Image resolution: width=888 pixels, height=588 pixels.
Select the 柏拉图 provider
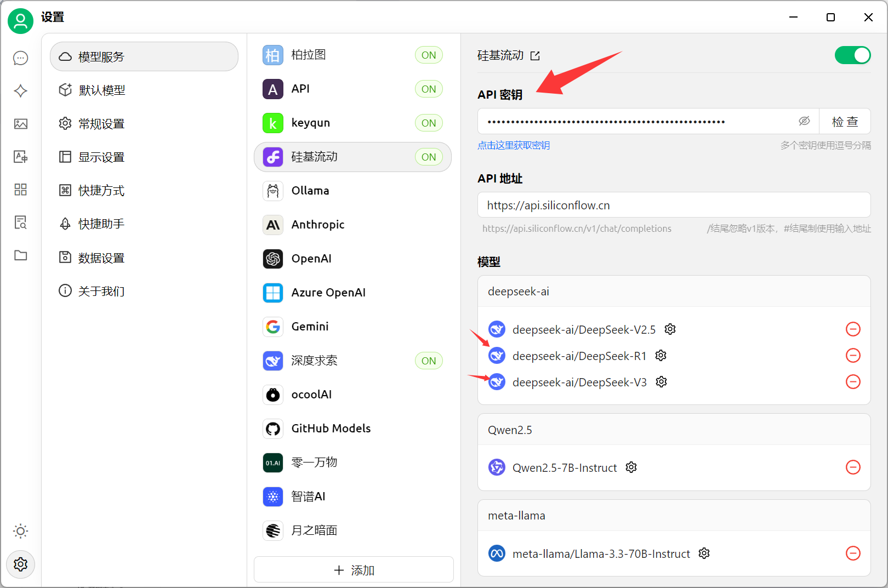pos(352,55)
